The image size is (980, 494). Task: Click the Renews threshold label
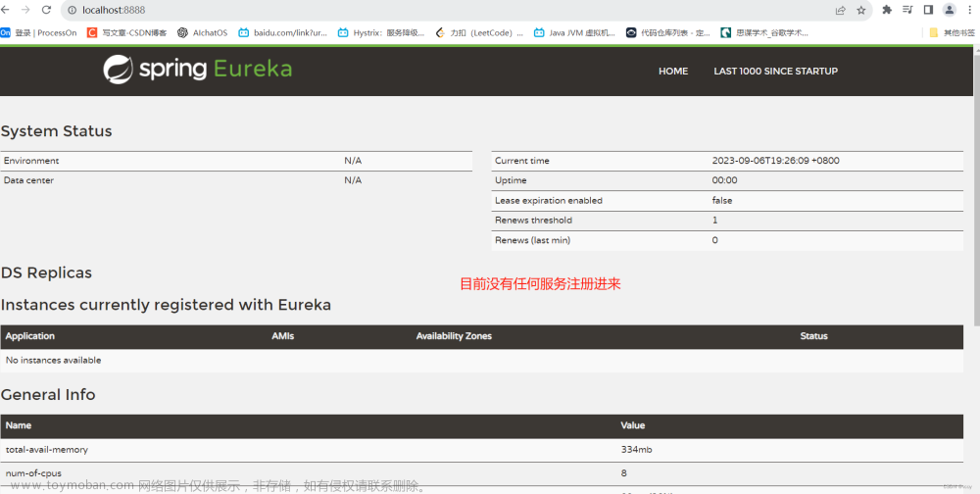pos(533,221)
